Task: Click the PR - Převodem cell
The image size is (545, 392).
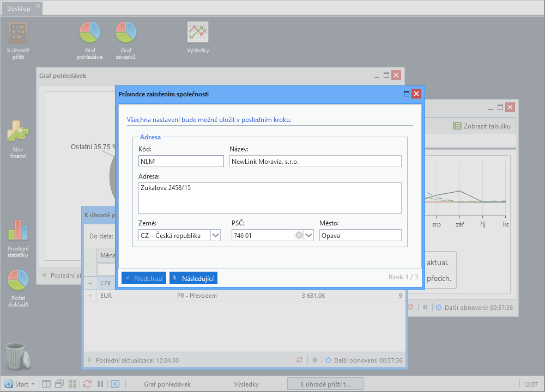Action: click(x=197, y=296)
